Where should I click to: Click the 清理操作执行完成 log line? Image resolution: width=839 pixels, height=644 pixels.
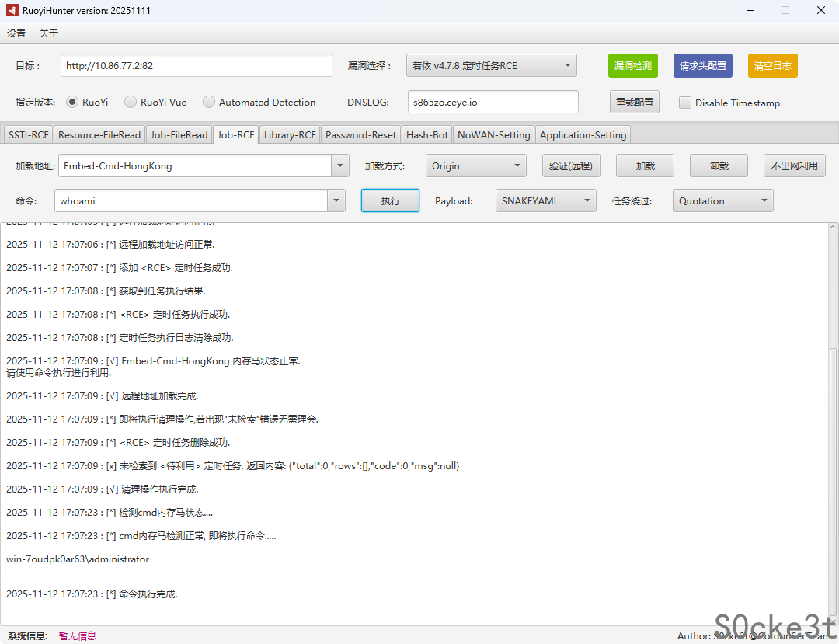103,489
